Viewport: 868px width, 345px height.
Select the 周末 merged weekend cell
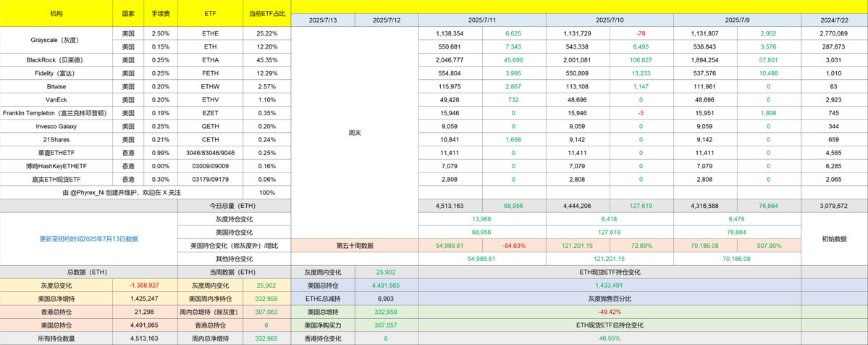tap(355, 133)
